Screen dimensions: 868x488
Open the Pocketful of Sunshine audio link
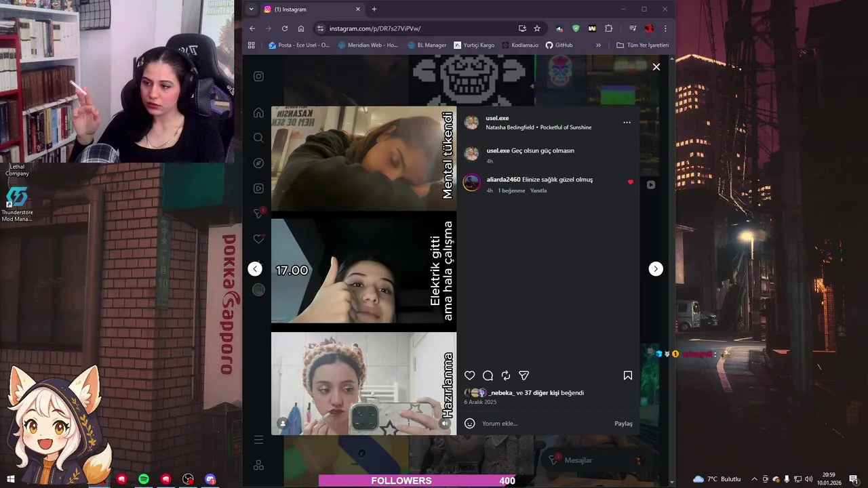(x=566, y=127)
